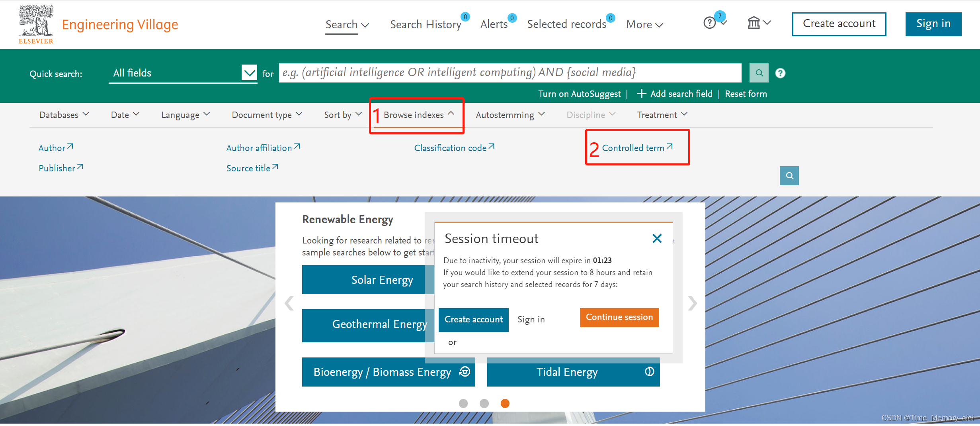
Task: Click the Elsevier tree logo
Action: tap(36, 24)
